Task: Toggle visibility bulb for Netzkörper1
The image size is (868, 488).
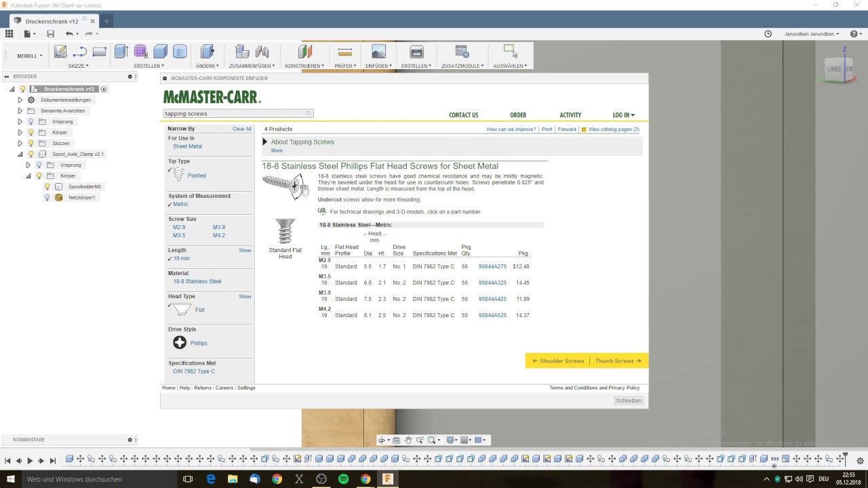Action: click(x=47, y=197)
